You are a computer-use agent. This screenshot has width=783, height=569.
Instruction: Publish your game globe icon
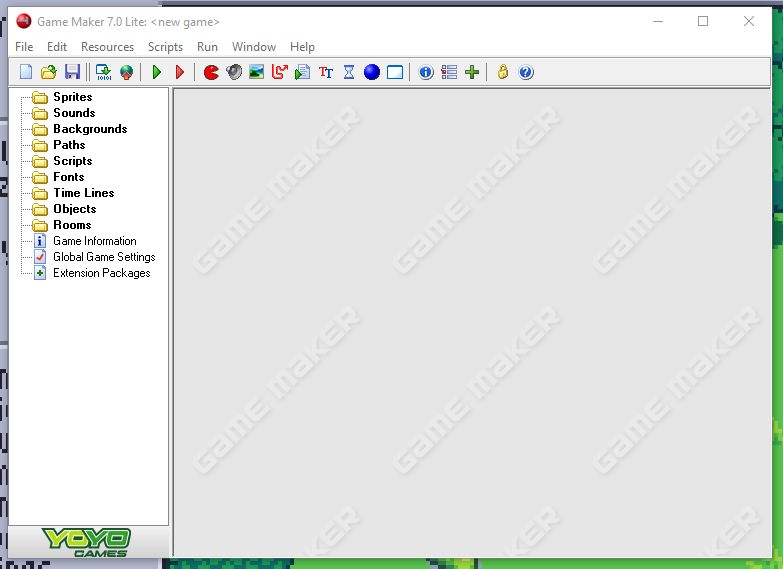coord(127,72)
